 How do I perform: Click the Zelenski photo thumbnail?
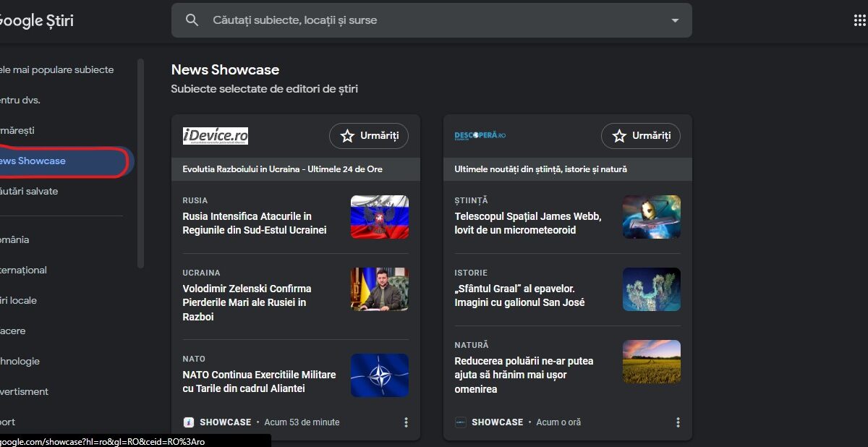coord(380,289)
